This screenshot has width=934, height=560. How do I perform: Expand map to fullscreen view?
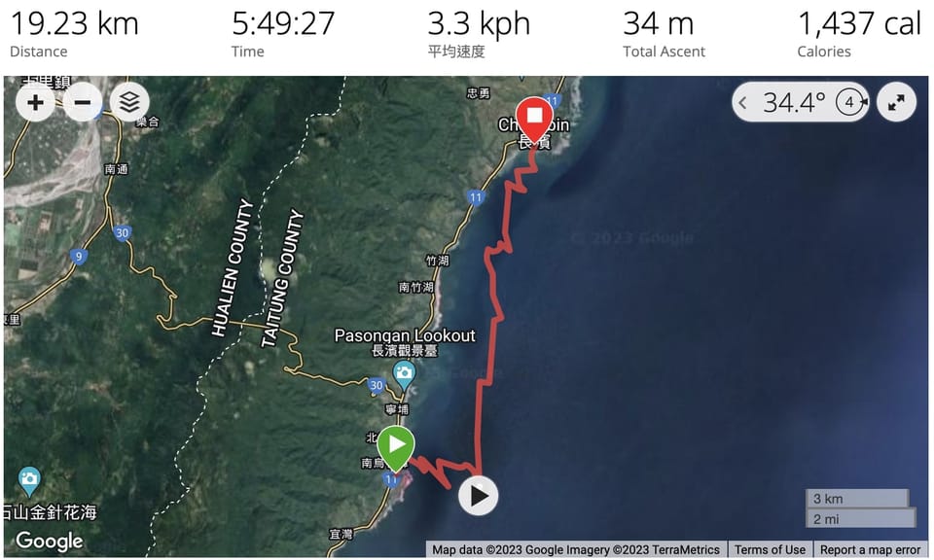(x=896, y=102)
